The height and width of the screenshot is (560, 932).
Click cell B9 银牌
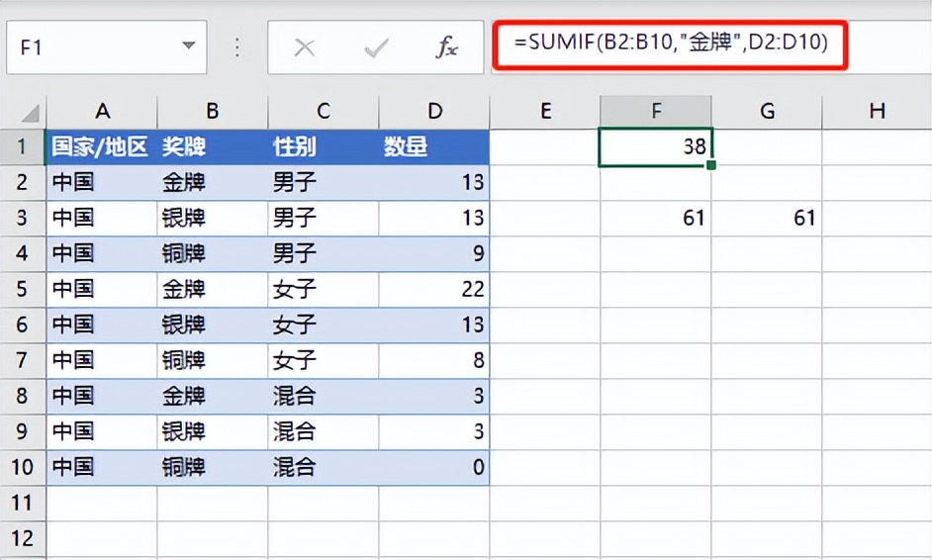213,432
